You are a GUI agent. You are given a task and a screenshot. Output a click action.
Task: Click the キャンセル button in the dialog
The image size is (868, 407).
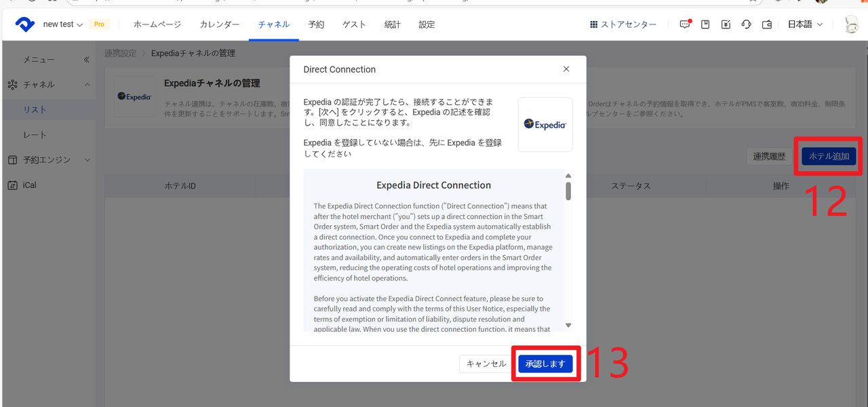[486, 364]
